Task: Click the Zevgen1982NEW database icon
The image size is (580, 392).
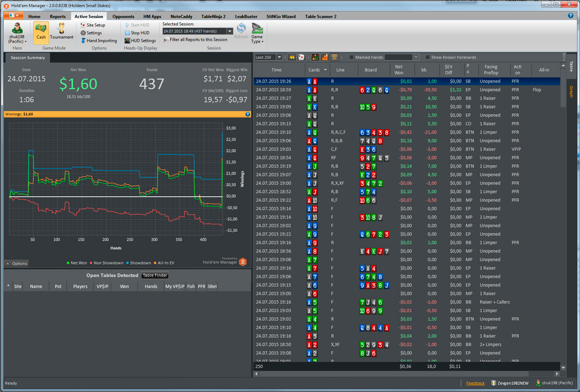Action: pyautogui.click(x=494, y=383)
